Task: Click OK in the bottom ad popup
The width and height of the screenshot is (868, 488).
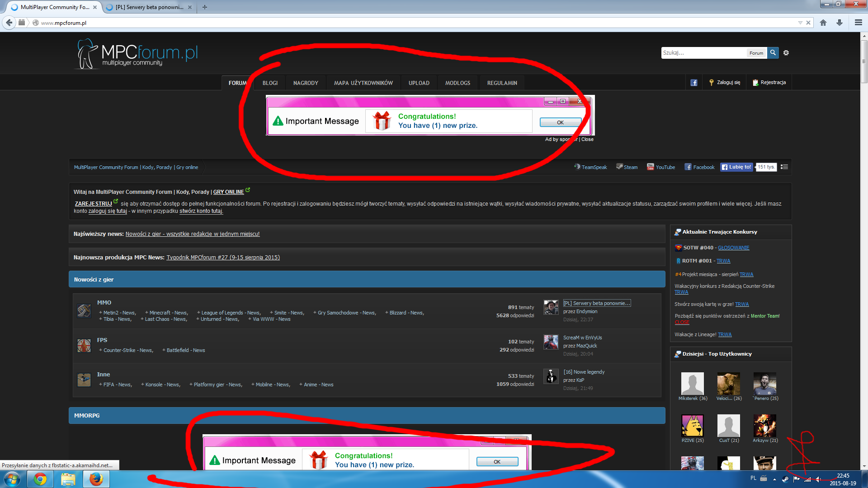Action: pyautogui.click(x=497, y=462)
